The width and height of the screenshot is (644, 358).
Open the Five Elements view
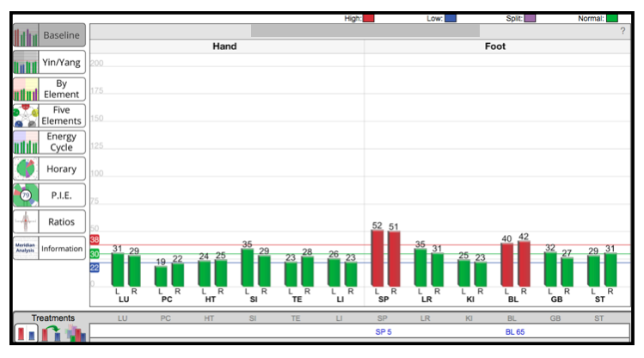(49, 115)
